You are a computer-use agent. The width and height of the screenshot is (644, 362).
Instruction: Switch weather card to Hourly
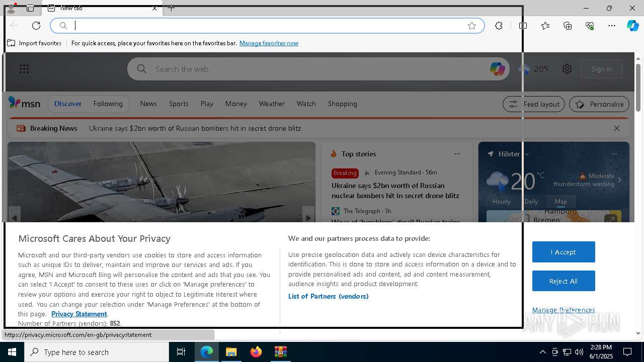point(502,201)
